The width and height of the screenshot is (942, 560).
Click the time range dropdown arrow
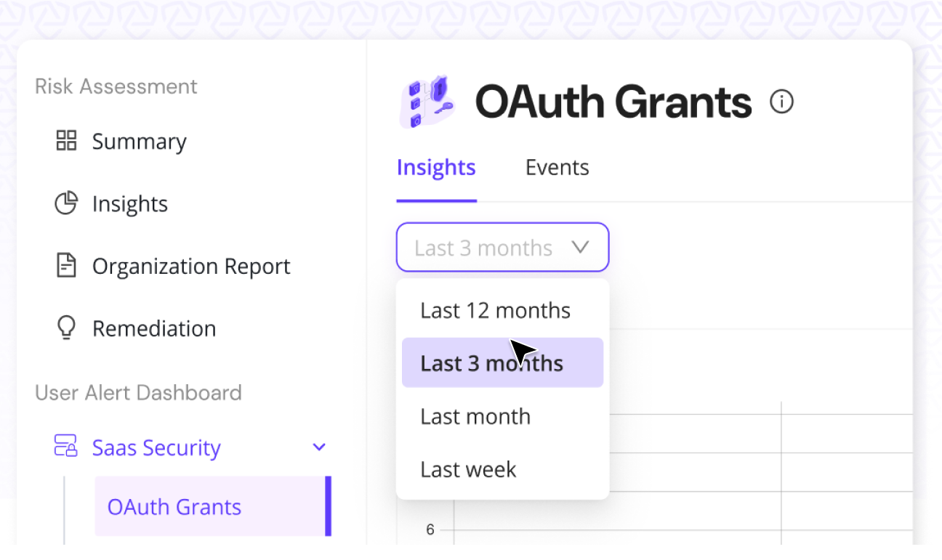580,248
